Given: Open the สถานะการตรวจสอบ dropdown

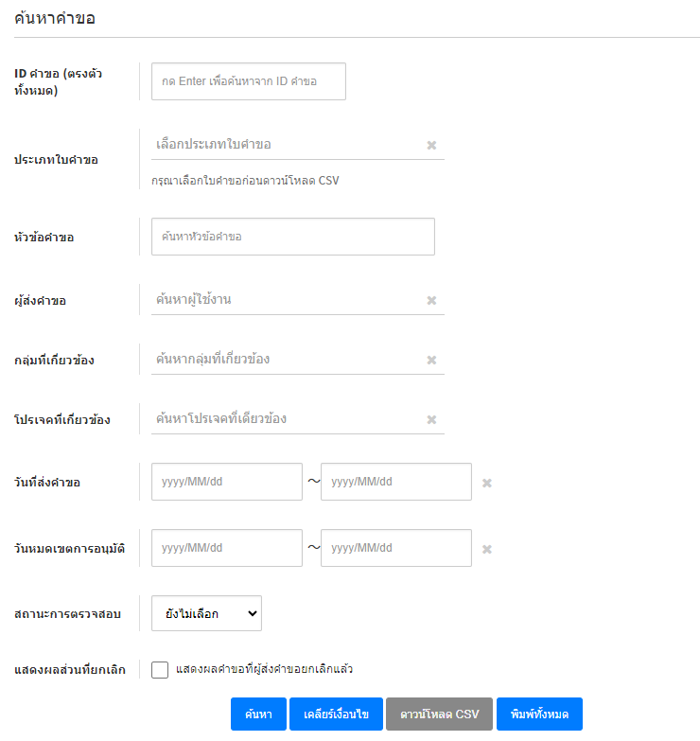Looking at the screenshot, I should [x=206, y=613].
